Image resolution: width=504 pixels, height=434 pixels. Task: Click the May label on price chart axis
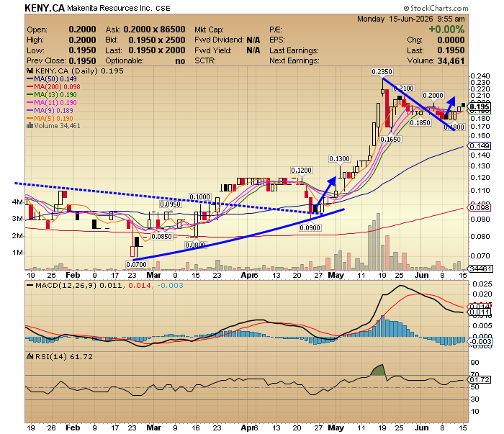[x=336, y=276]
